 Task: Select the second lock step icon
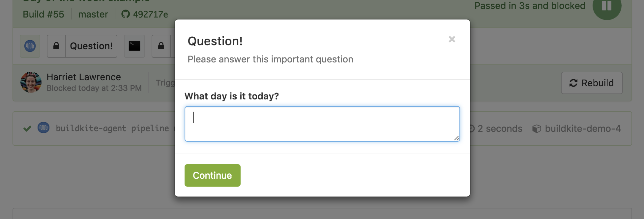[x=161, y=46]
